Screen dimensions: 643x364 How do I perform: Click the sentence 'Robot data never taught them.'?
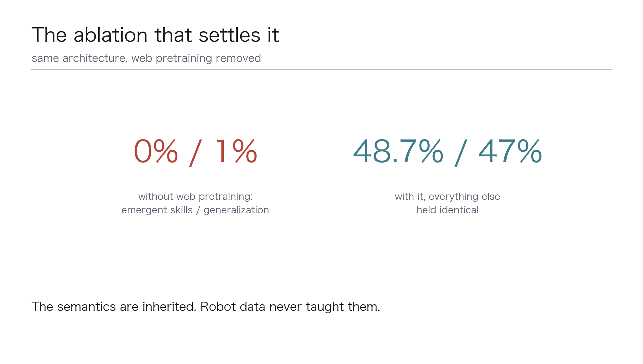pyautogui.click(x=290, y=306)
